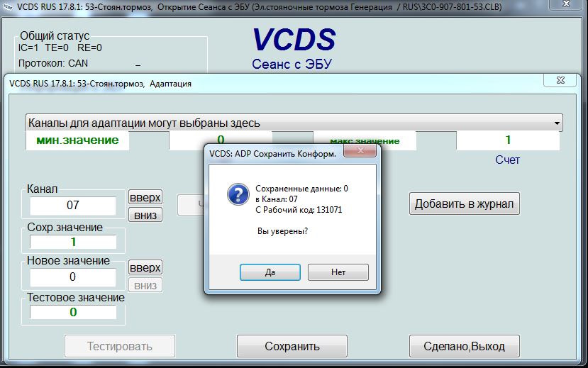
Task: Click the 'Протокол: CAN' status text
Action: pos(53,63)
